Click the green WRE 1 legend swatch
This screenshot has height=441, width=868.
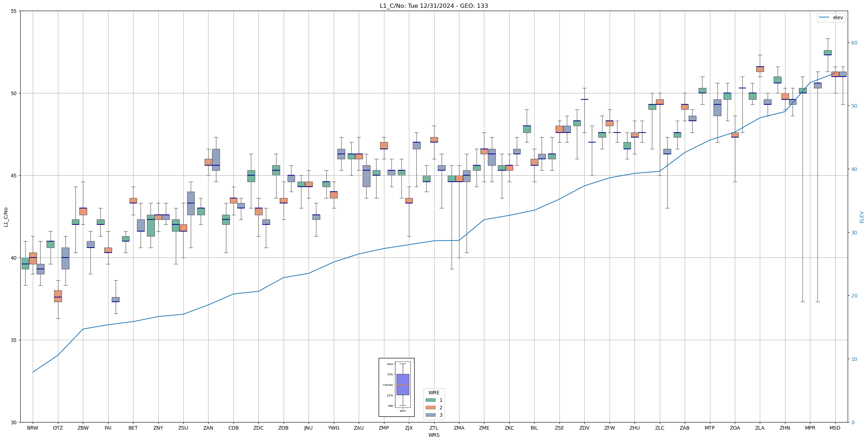430,400
